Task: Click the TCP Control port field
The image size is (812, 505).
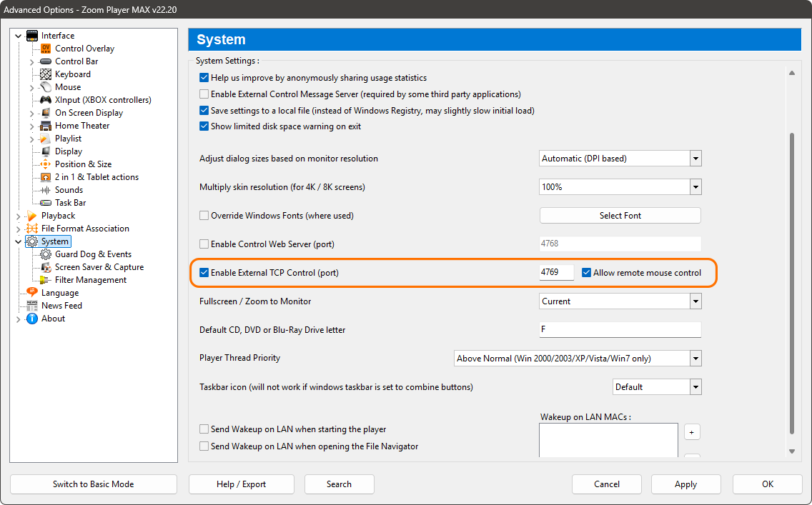Action: pos(556,272)
